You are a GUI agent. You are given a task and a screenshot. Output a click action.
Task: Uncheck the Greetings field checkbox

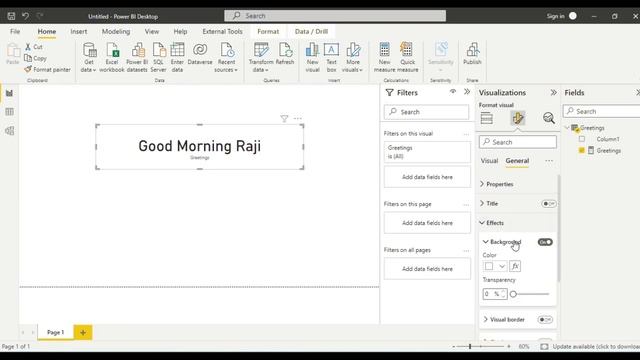(x=582, y=151)
